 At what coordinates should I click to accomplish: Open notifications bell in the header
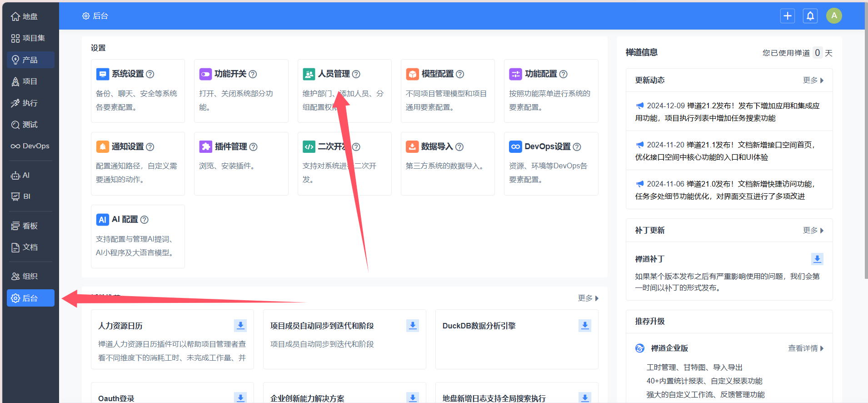coord(810,16)
